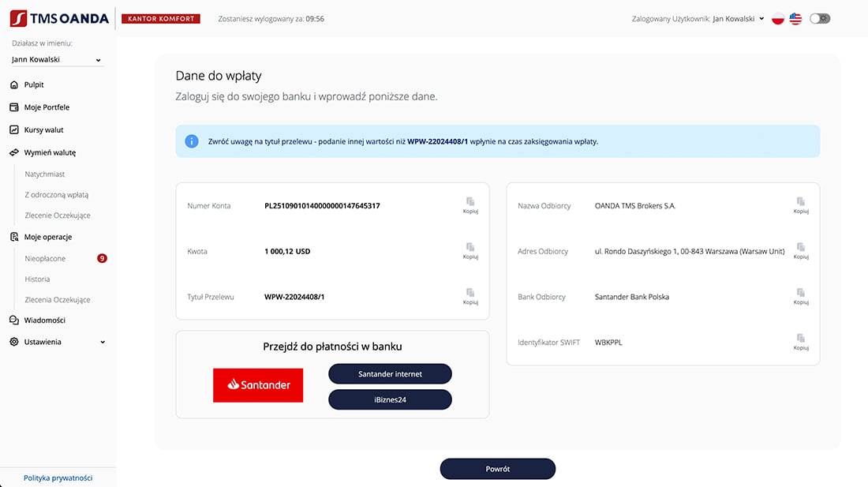The image size is (868, 487).
Task: Copy the recipient address (Adres Odbiorcy)
Action: point(801,251)
